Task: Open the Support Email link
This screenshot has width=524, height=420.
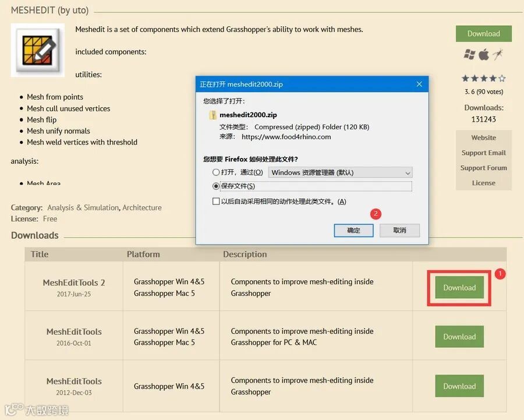Action: [x=484, y=153]
